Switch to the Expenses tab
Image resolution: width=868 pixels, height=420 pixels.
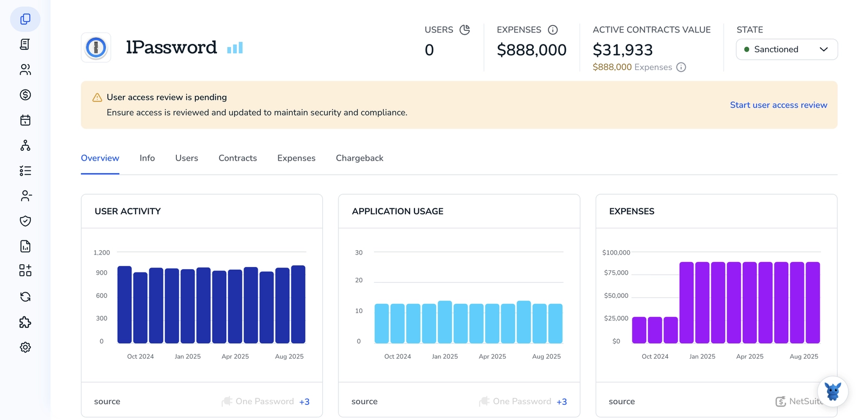(296, 158)
